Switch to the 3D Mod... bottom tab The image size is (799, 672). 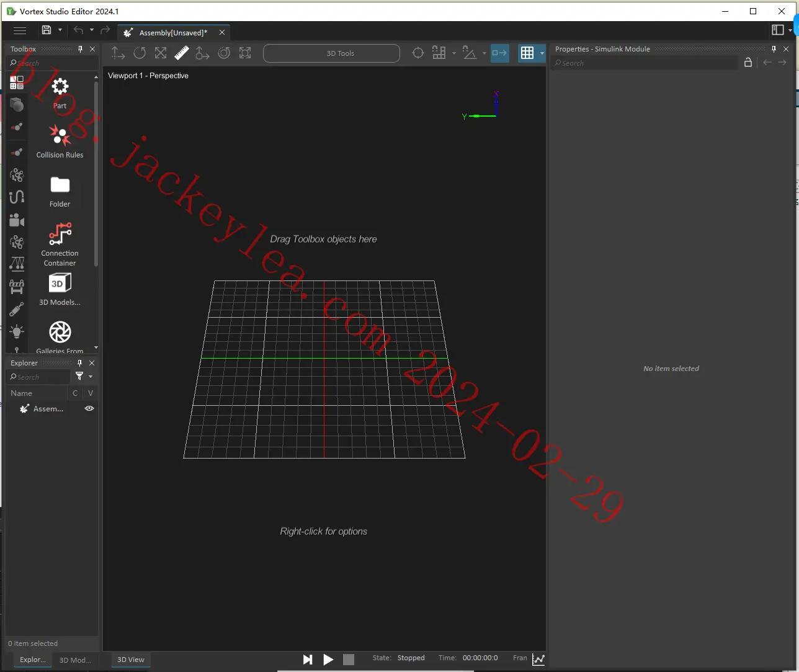click(x=75, y=660)
